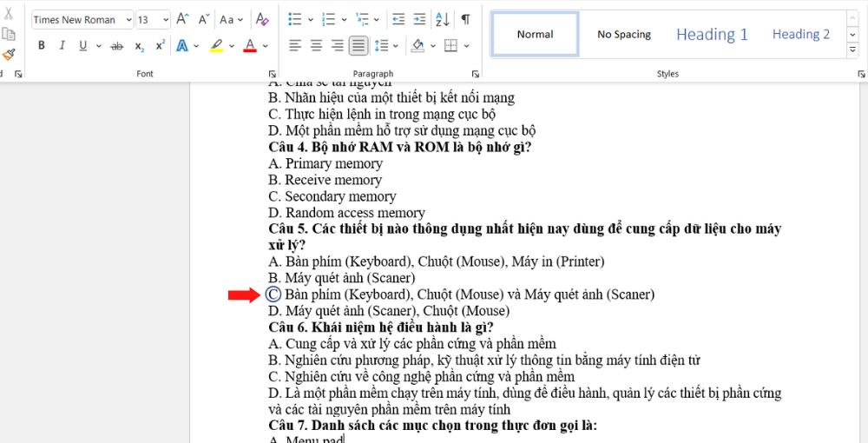Open the Change Case Aa dropdown

(231, 19)
